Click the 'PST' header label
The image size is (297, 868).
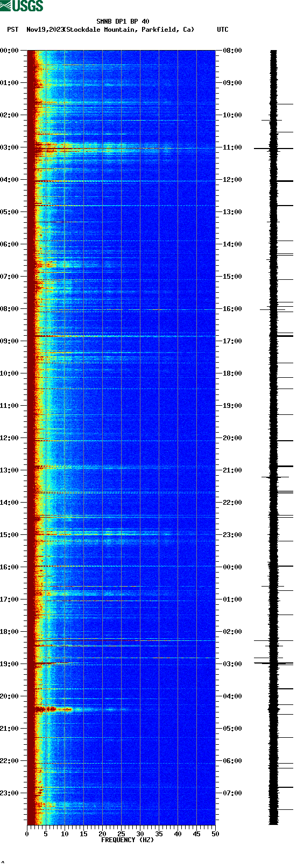click(x=13, y=30)
